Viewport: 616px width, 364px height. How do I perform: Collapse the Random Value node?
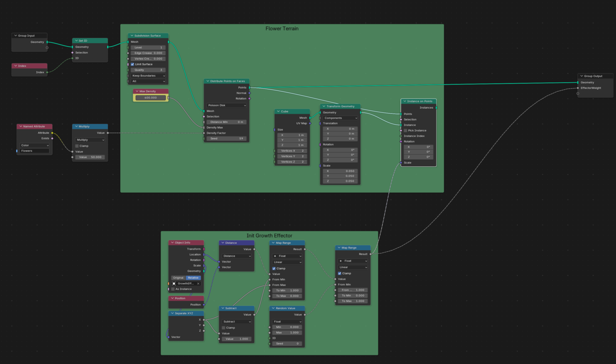(273, 308)
